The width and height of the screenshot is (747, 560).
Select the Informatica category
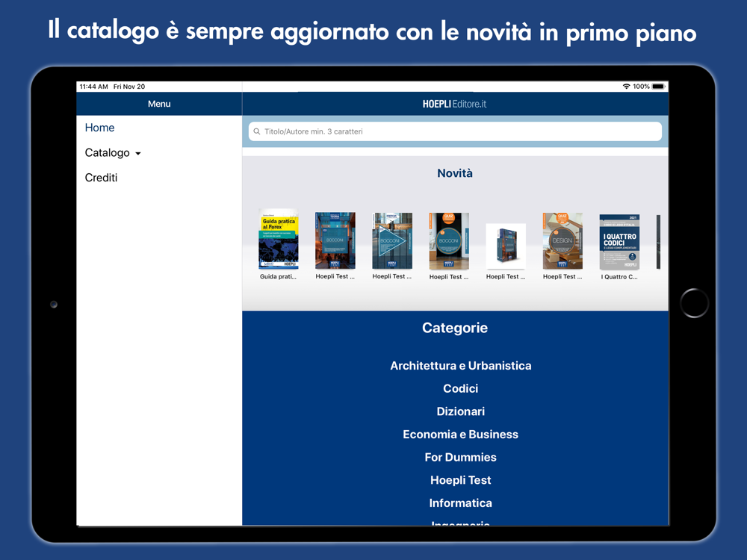pos(461,503)
